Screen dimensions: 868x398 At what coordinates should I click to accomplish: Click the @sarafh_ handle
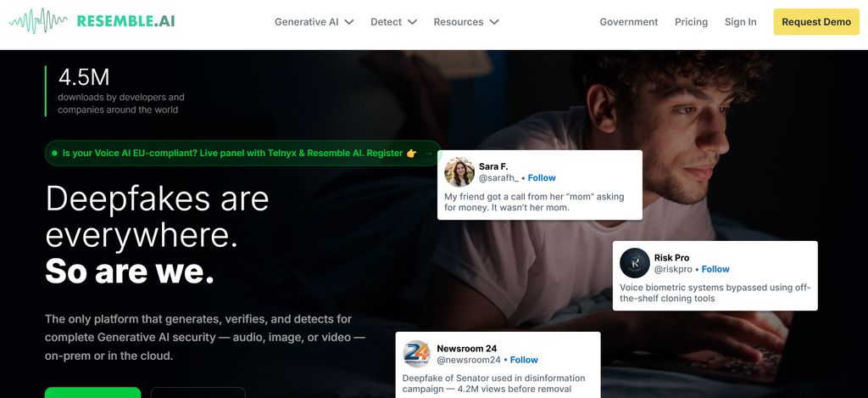(x=498, y=178)
